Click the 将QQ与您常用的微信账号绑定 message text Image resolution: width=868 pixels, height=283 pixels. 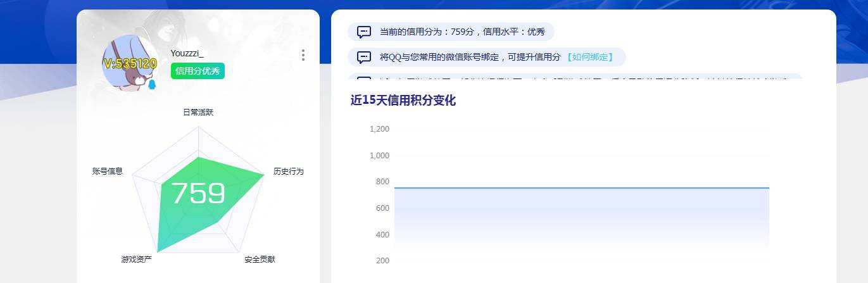point(470,57)
